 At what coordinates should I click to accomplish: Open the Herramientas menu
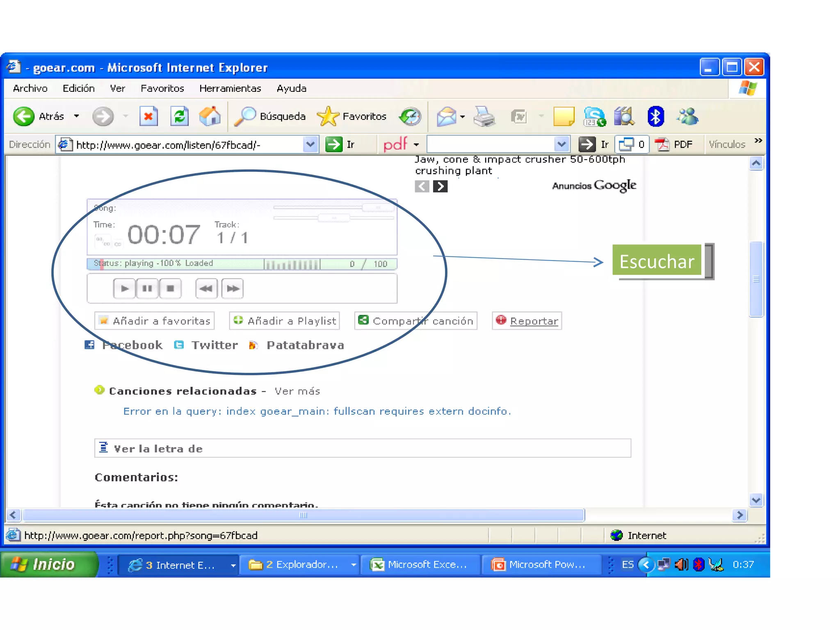coord(230,89)
